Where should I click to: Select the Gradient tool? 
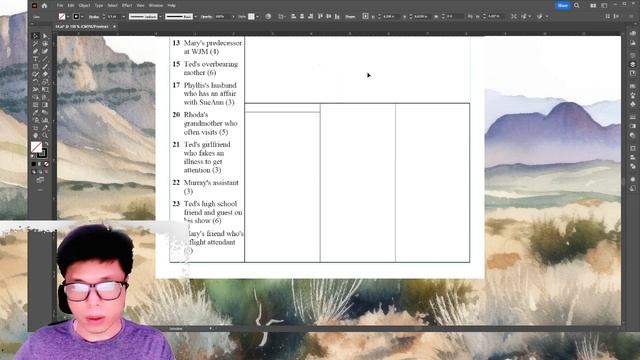pyautogui.click(x=45, y=104)
